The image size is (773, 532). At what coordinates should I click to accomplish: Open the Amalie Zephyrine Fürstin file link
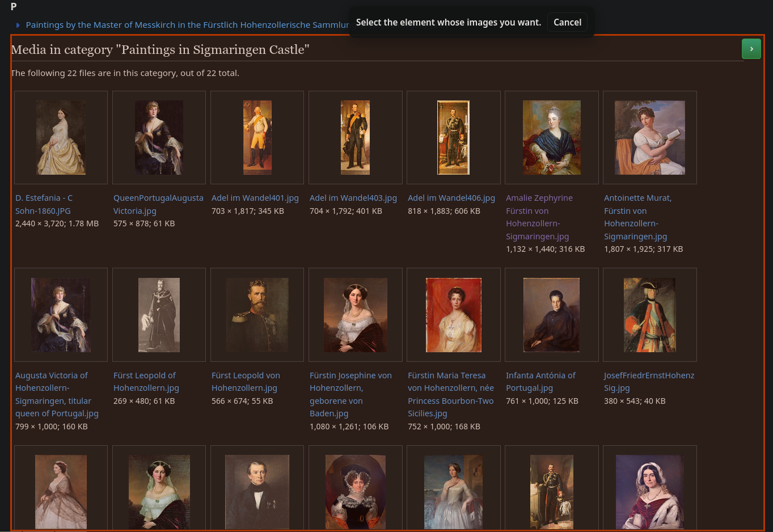click(539, 217)
